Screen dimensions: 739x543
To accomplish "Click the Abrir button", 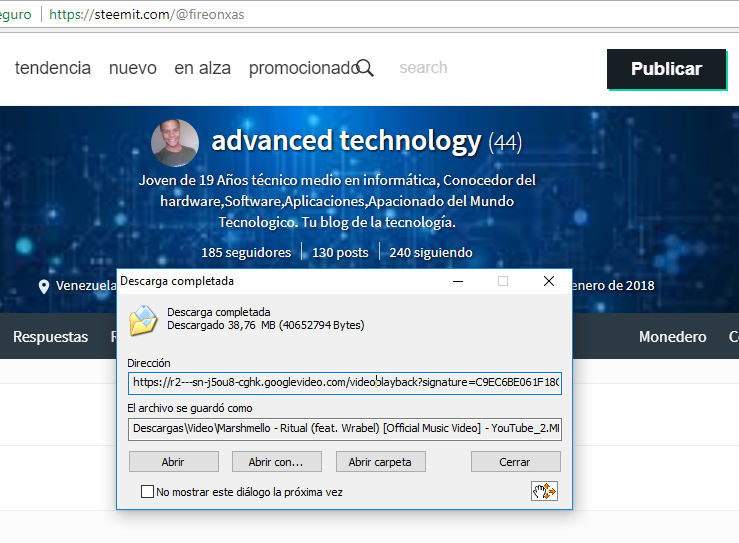I will click(173, 462).
